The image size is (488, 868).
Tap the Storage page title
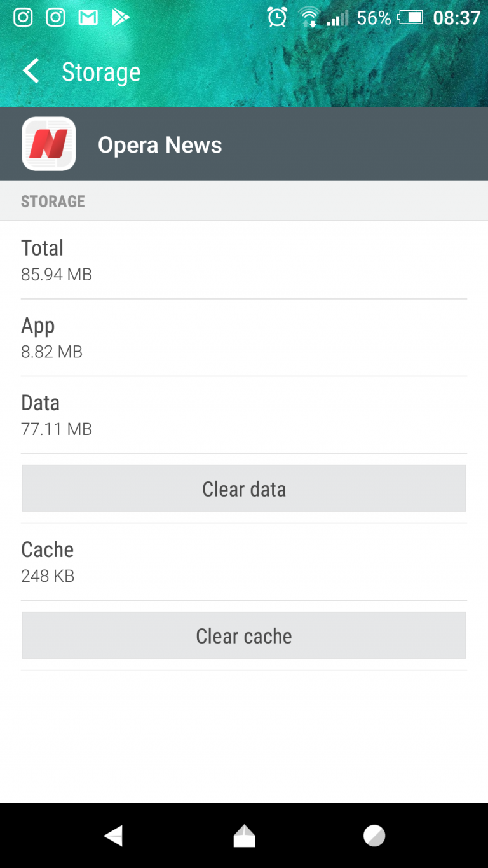click(101, 72)
